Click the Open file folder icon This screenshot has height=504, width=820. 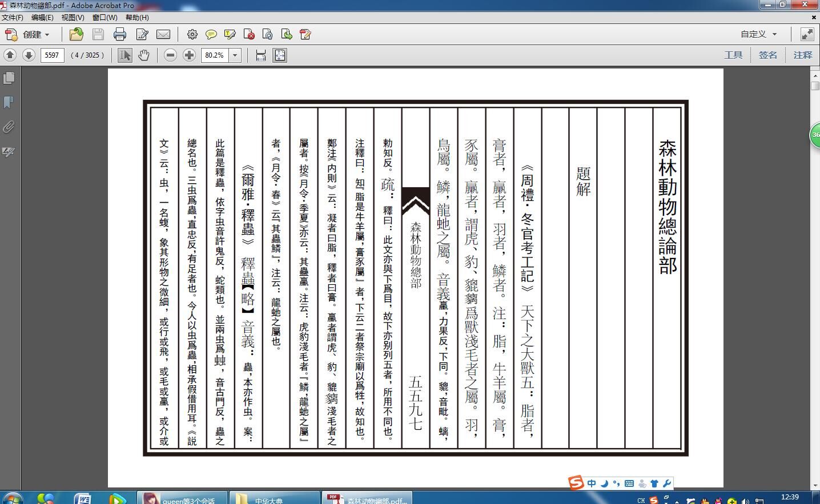[76, 34]
